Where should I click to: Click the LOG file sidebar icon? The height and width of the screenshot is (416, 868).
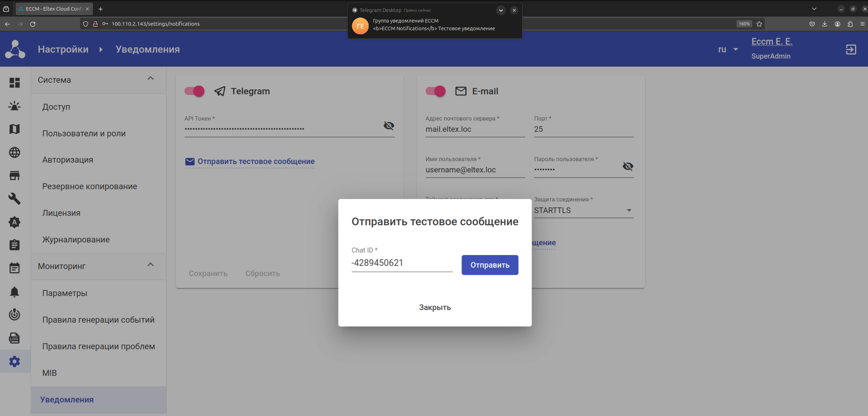point(14,338)
